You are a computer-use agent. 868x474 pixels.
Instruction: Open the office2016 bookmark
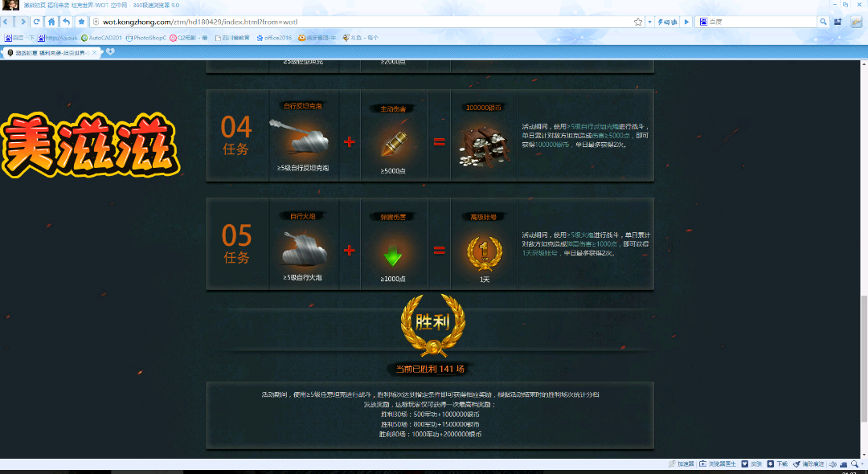(x=274, y=38)
